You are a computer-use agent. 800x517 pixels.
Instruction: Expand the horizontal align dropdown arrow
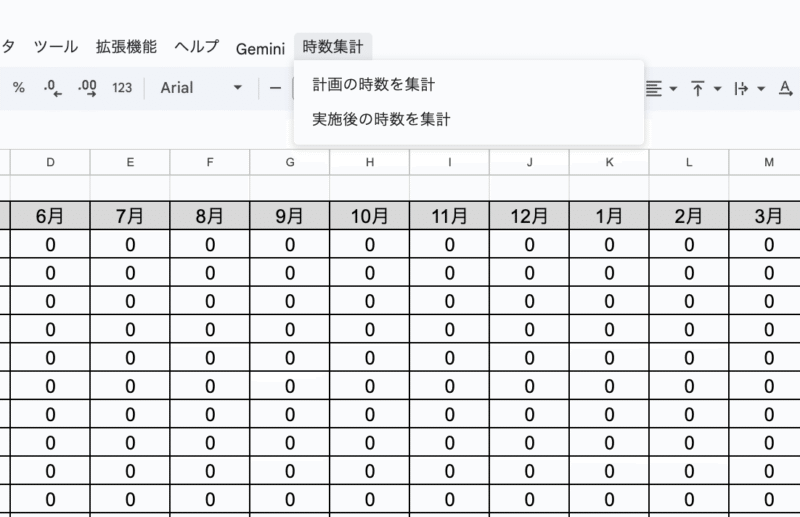[673, 88]
